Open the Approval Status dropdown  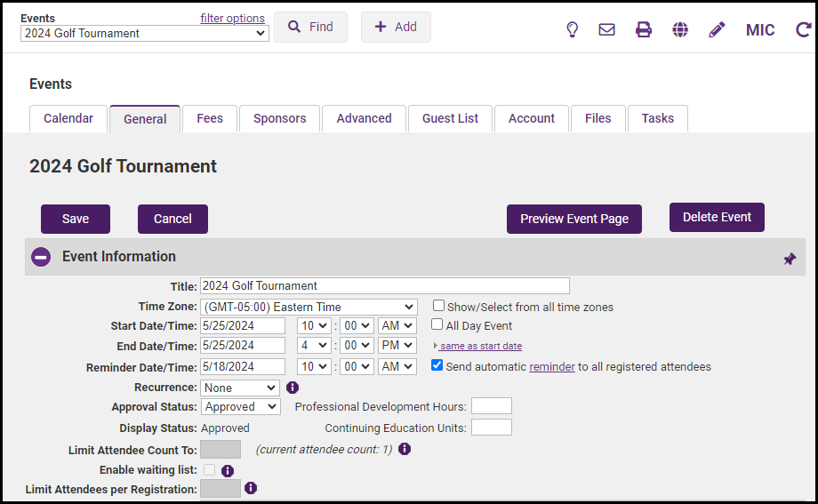(241, 406)
